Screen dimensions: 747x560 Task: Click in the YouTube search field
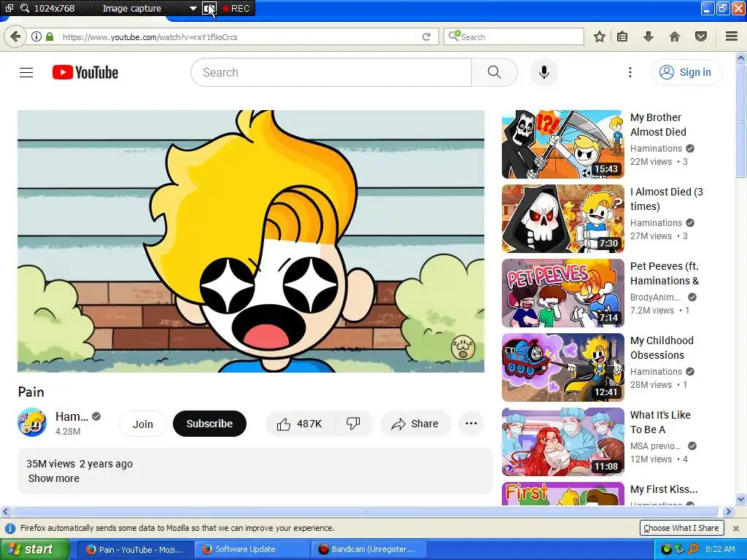[x=331, y=72]
